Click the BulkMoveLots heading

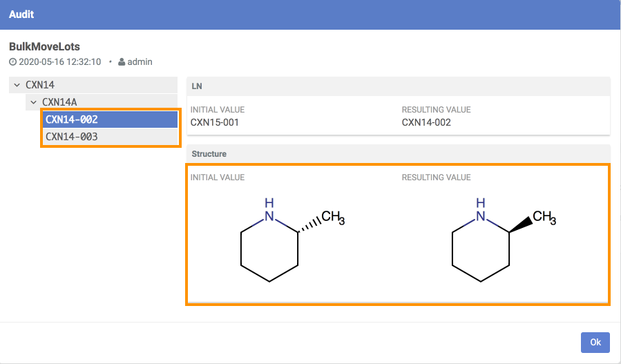pos(44,47)
